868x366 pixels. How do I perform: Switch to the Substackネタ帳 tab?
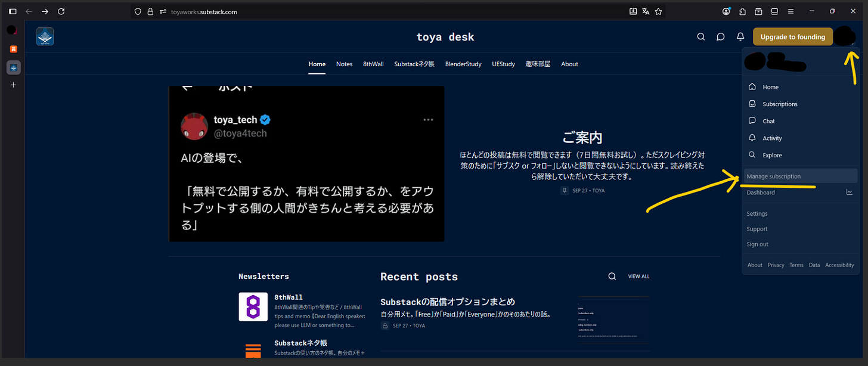(414, 64)
